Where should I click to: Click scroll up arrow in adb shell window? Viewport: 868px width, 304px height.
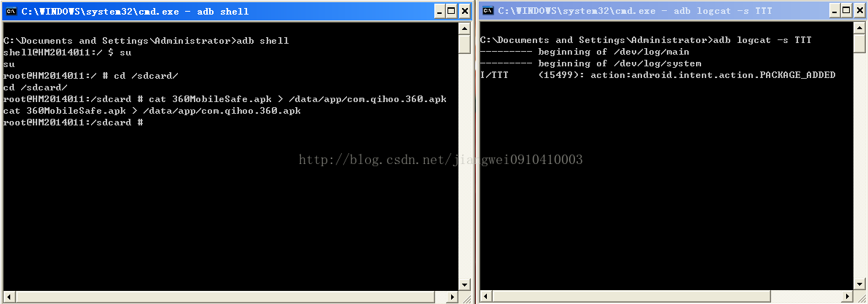tap(465, 28)
